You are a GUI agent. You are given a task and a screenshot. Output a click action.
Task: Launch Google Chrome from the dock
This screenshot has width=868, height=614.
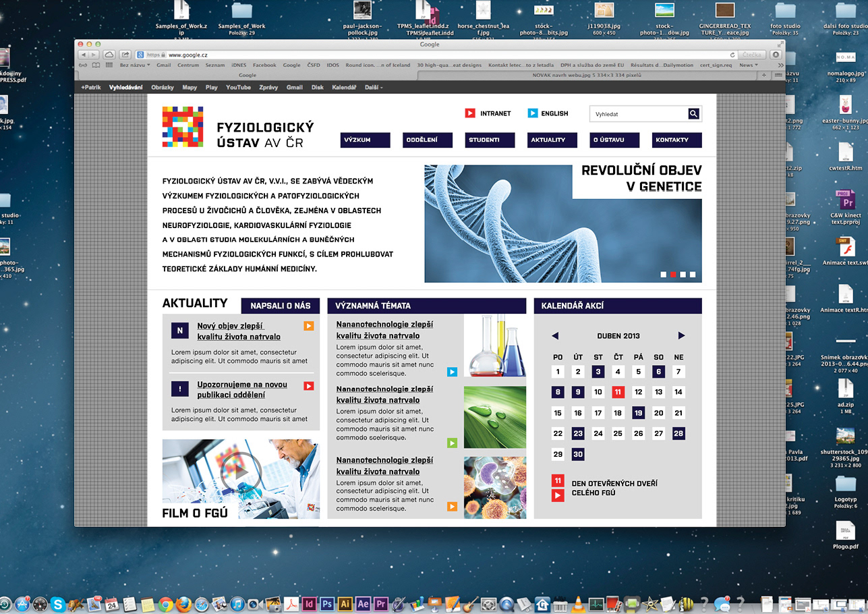tap(166, 604)
